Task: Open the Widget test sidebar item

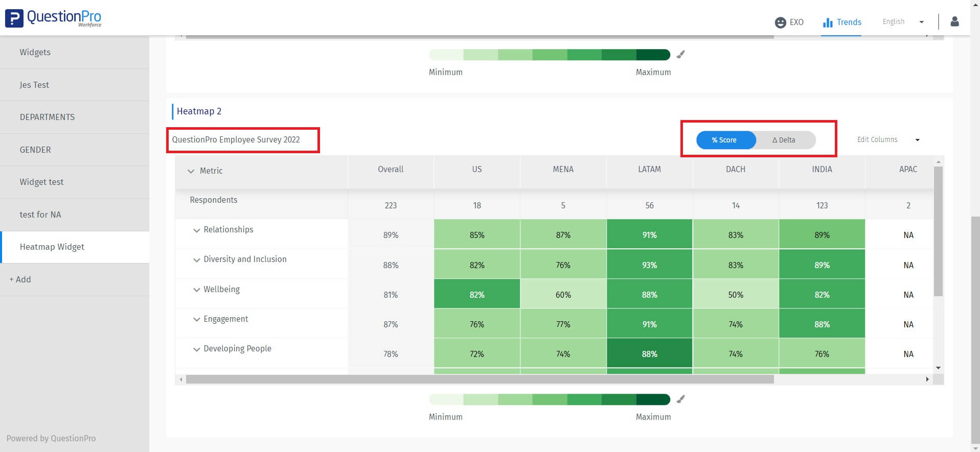Action: [x=41, y=182]
